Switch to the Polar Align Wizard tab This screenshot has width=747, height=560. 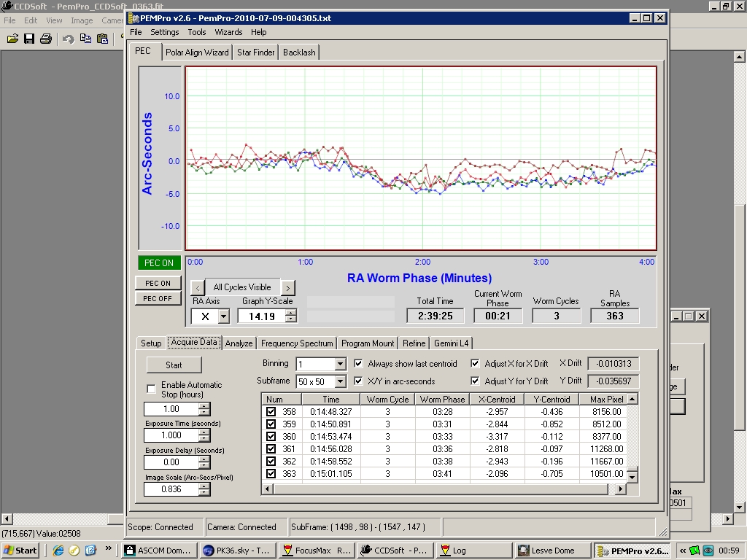click(197, 52)
